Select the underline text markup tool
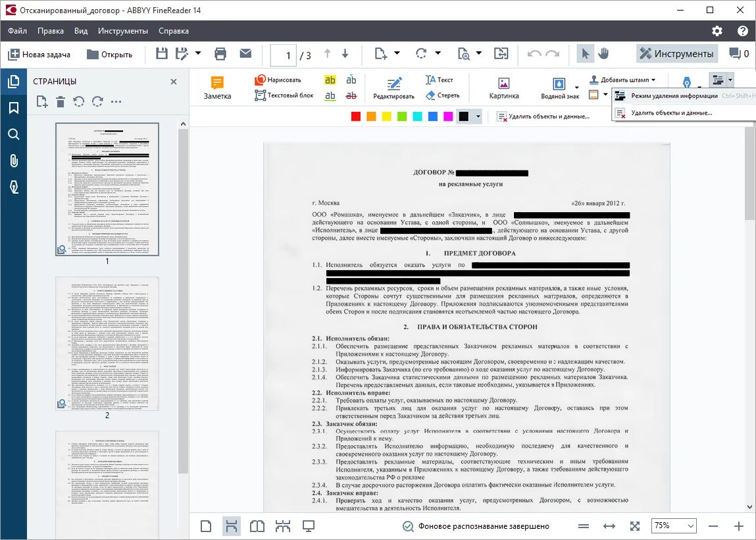The image size is (756, 540). [x=330, y=95]
